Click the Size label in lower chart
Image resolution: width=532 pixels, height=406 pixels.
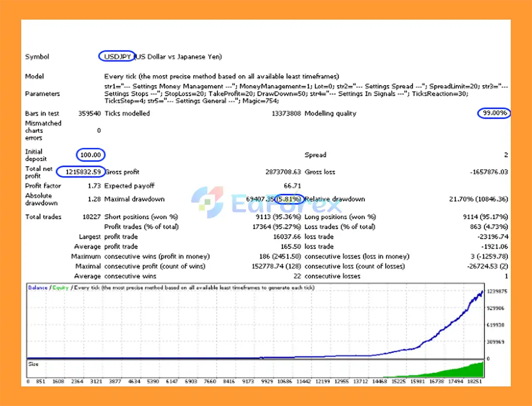(33, 364)
